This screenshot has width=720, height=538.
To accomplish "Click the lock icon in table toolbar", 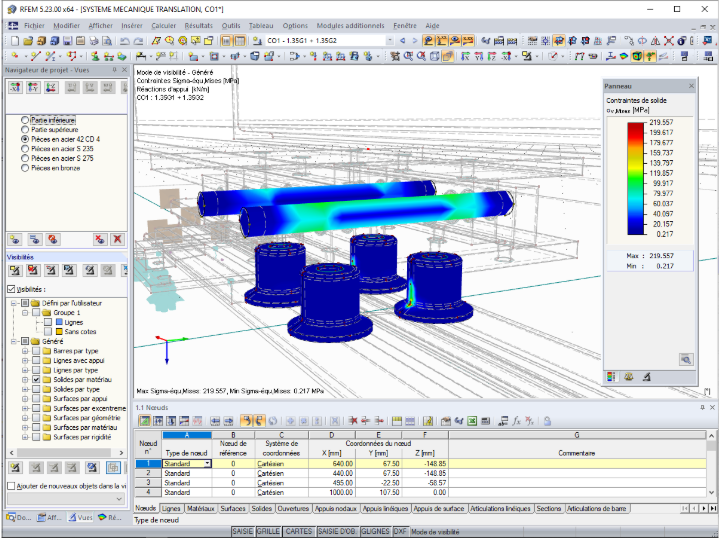I will [547, 421].
